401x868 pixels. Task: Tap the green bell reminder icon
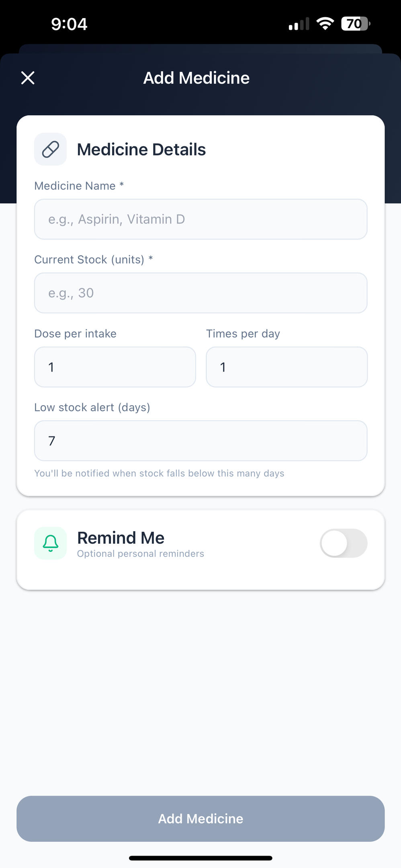pos(51,543)
